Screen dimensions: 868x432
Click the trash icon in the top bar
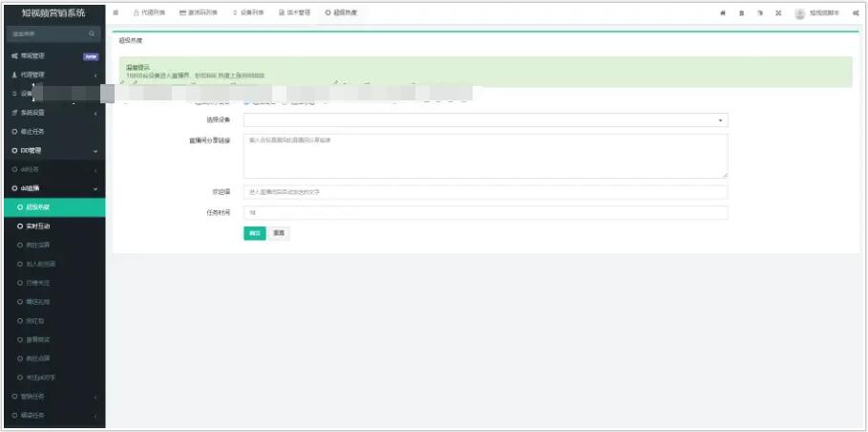741,12
